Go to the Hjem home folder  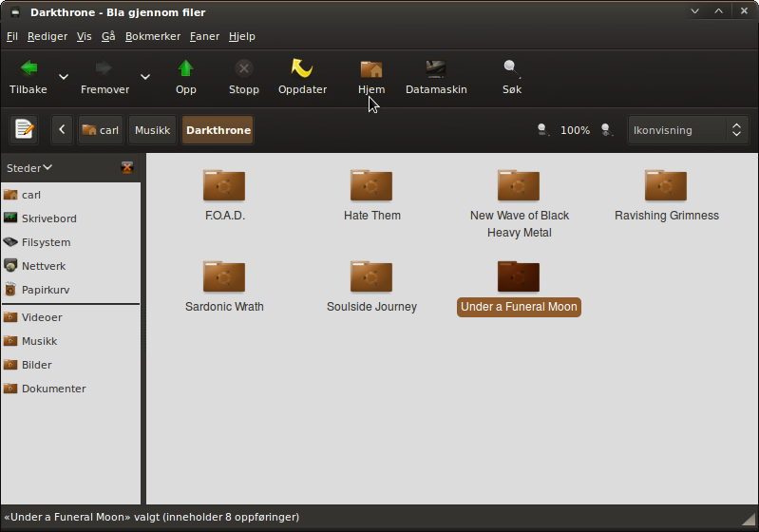pyautogui.click(x=371, y=78)
